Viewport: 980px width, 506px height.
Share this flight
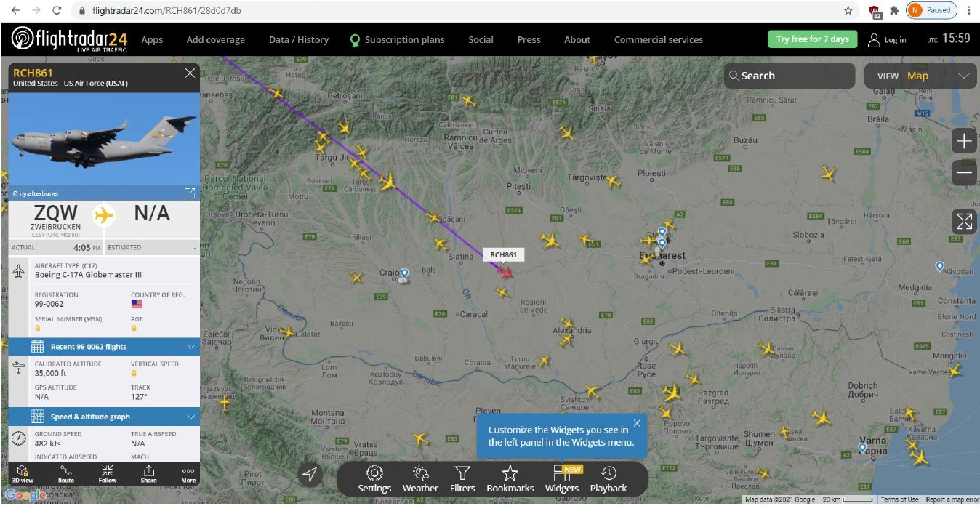pyautogui.click(x=148, y=474)
